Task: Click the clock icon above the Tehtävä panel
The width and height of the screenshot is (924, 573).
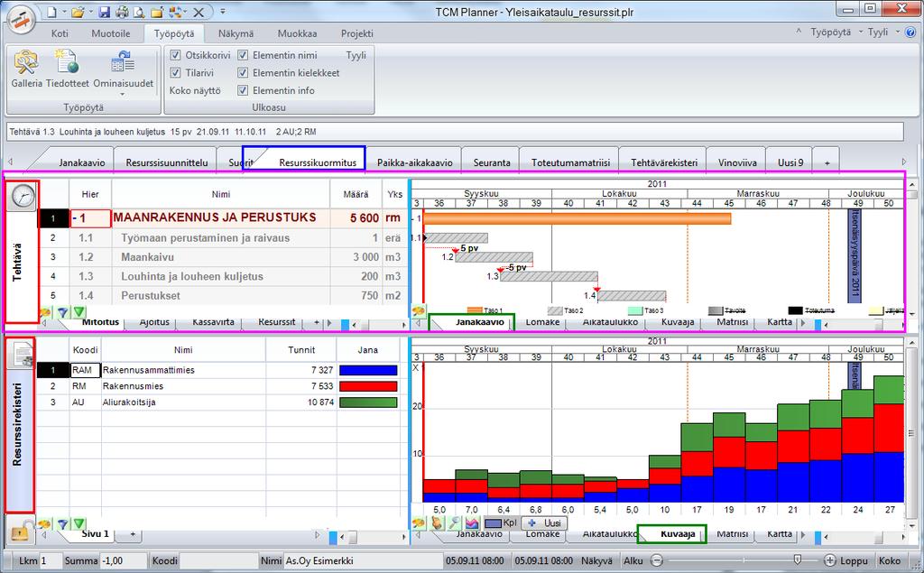Action: pyautogui.click(x=23, y=196)
